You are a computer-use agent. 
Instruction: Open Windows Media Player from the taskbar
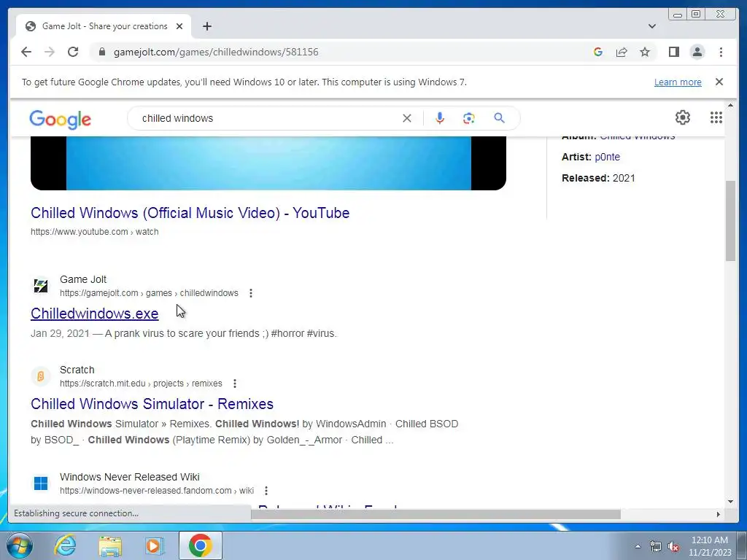[154, 545]
